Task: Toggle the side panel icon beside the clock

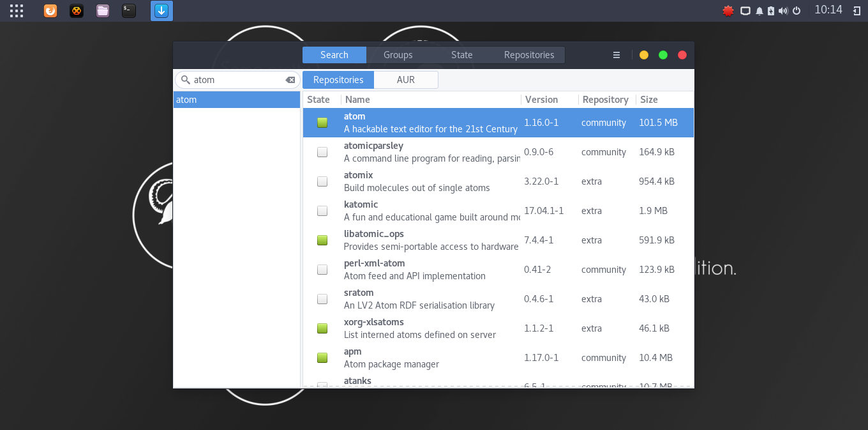Action: coord(857,11)
